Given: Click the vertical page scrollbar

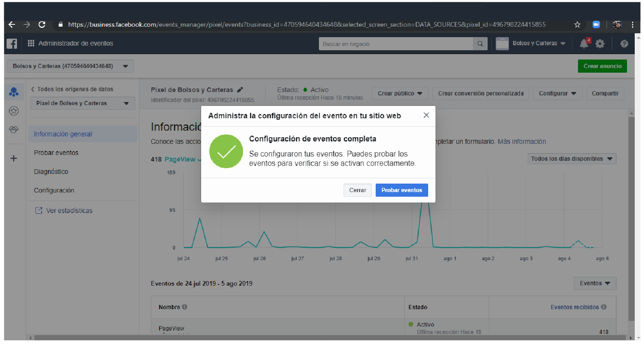Looking at the screenshot, I should coord(632,218).
